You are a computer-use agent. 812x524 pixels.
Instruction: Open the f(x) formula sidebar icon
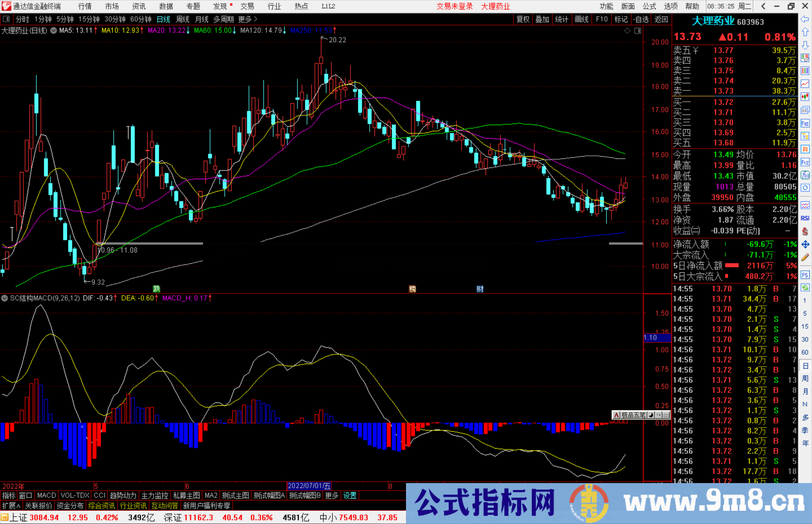pos(805,175)
